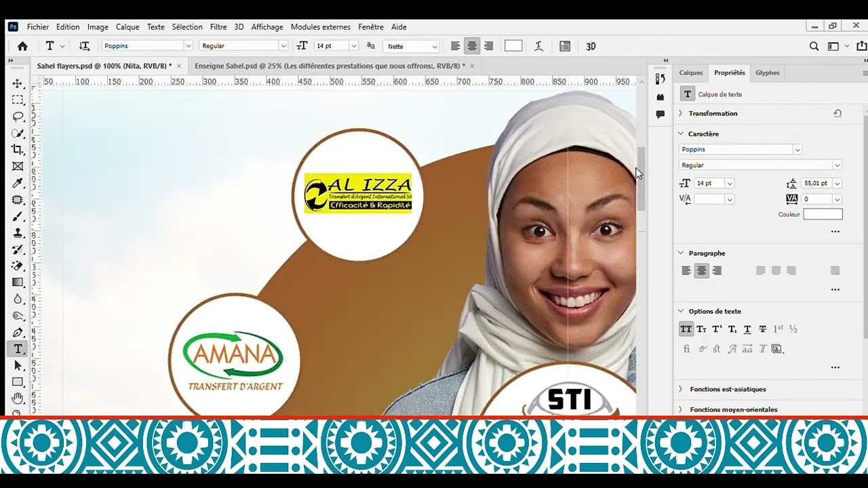Screen dimensions: 868x488
Task: Open font size 14 pt dropdown in options bar
Action: pyautogui.click(x=353, y=46)
